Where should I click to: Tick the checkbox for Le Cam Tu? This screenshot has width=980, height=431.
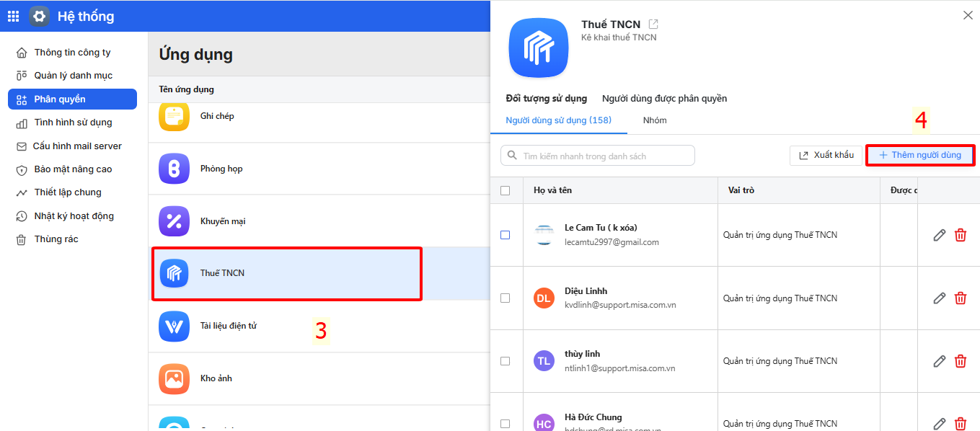505,235
